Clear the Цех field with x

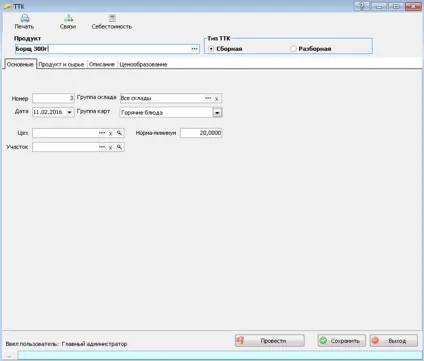click(x=110, y=133)
